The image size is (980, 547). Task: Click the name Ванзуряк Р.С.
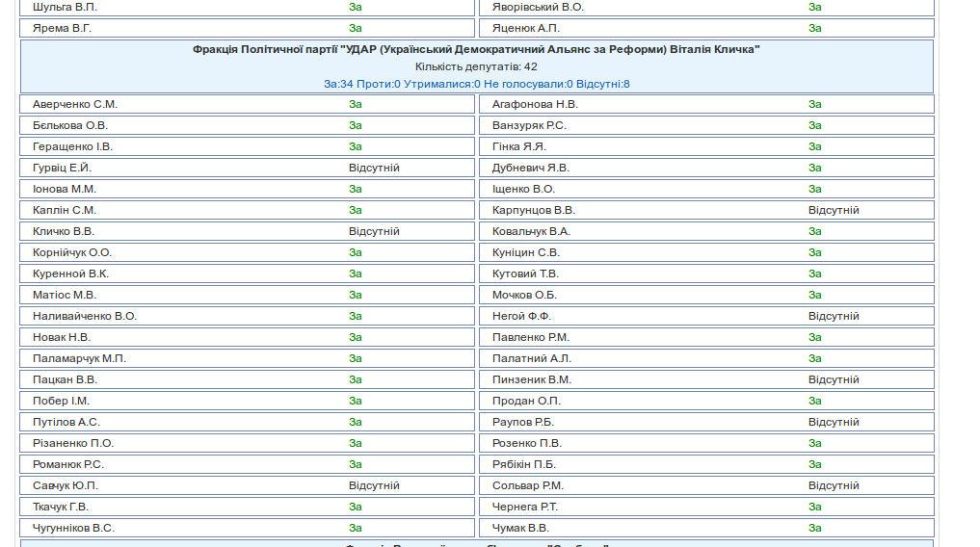(529, 125)
